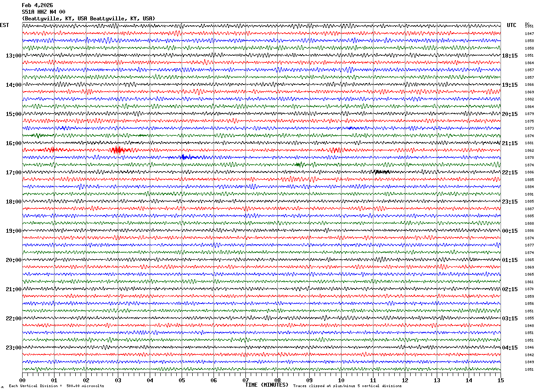Select the 18:00 EST time label
The height and width of the screenshot is (392, 536).
14,202
